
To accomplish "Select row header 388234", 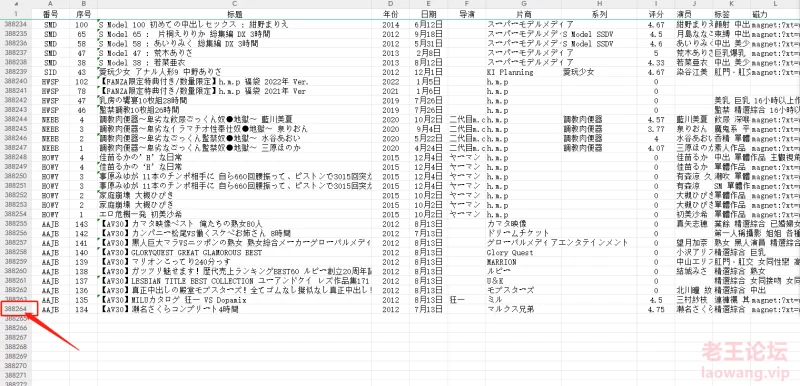I will [x=16, y=24].
